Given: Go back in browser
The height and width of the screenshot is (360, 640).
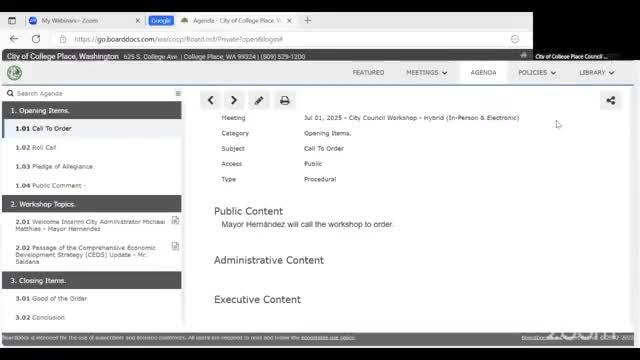Looking at the screenshot, I should 14,39.
